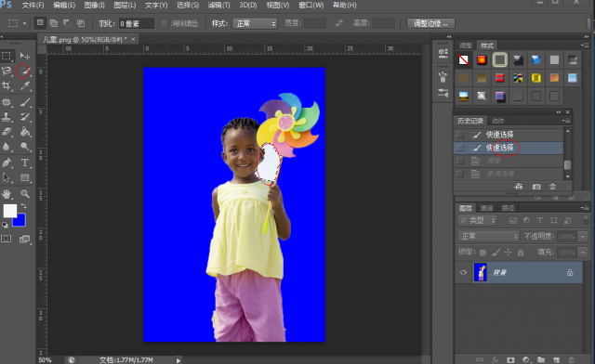Change the screen mode
The image size is (595, 364).
point(25,239)
